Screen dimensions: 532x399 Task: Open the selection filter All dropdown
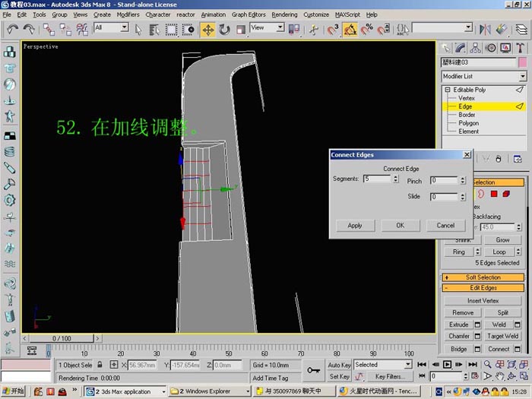[x=125, y=27]
